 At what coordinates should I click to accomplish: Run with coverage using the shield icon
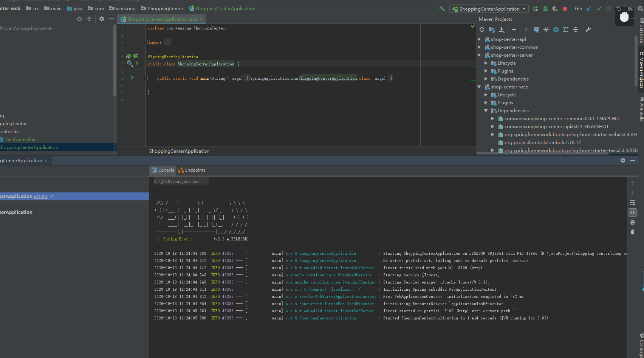[555, 9]
